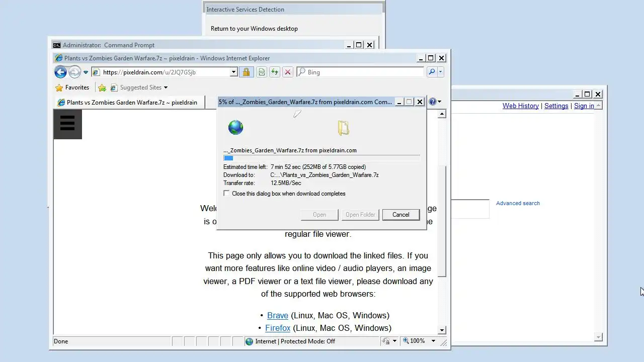This screenshot has width=644, height=362.
Task: Refresh the page using green arrows icon
Action: coord(275,72)
